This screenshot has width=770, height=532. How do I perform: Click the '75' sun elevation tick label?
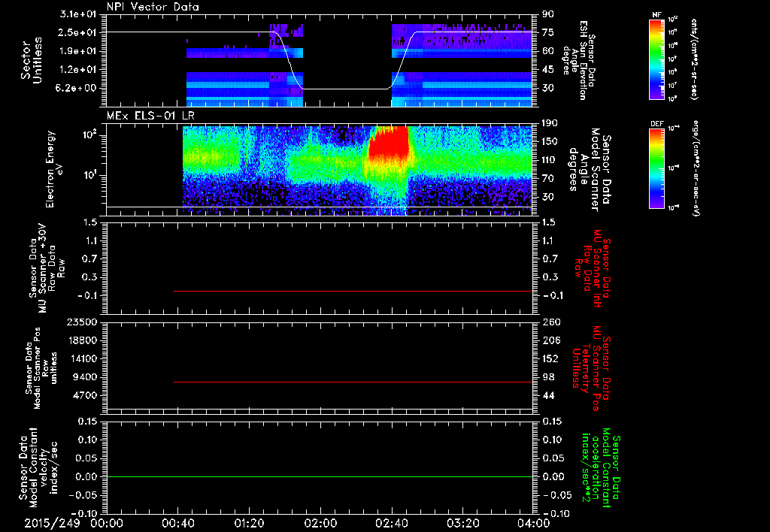[548, 32]
